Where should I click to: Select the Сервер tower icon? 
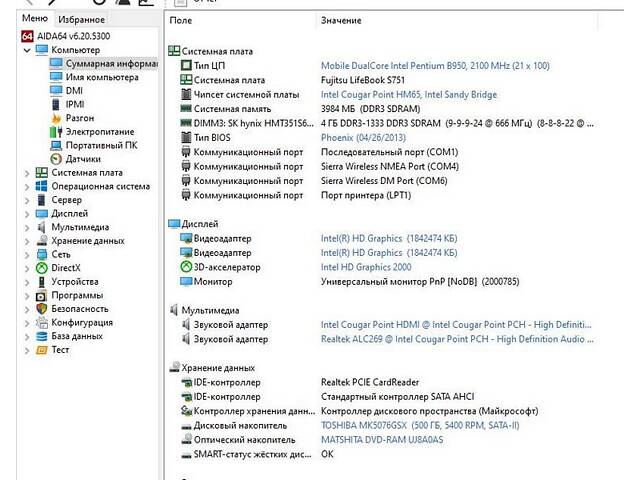point(42,200)
